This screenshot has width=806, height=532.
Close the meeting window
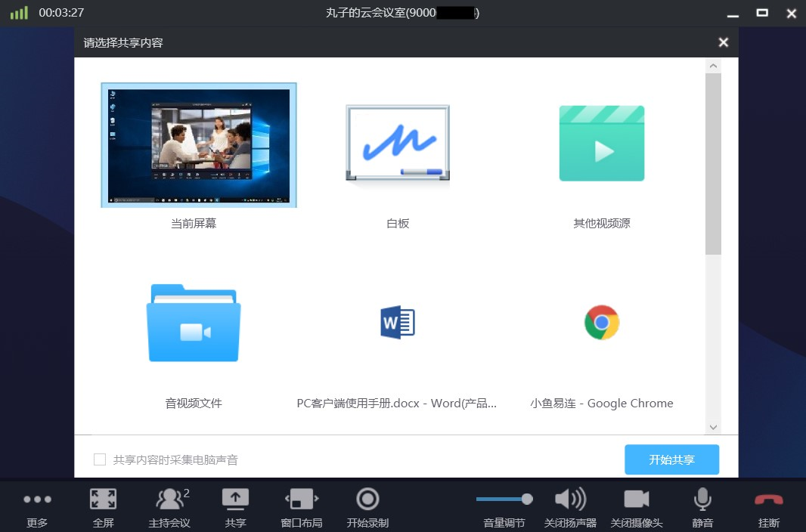tap(792, 14)
